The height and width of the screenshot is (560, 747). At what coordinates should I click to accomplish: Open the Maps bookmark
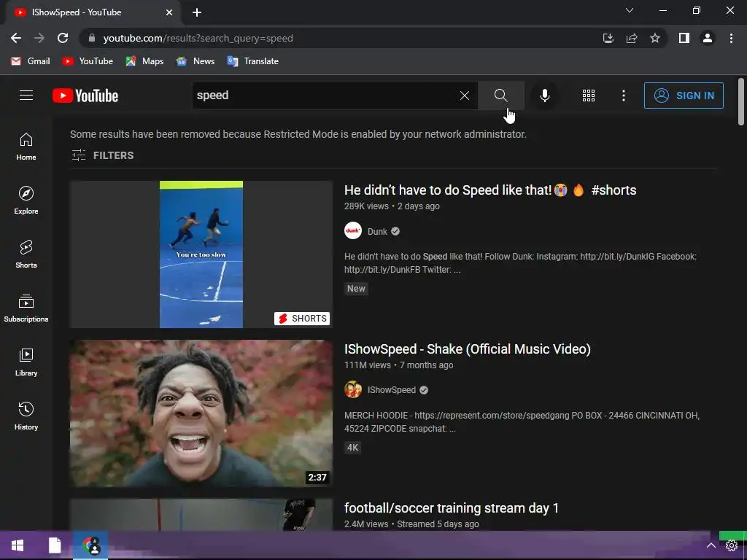(145, 61)
